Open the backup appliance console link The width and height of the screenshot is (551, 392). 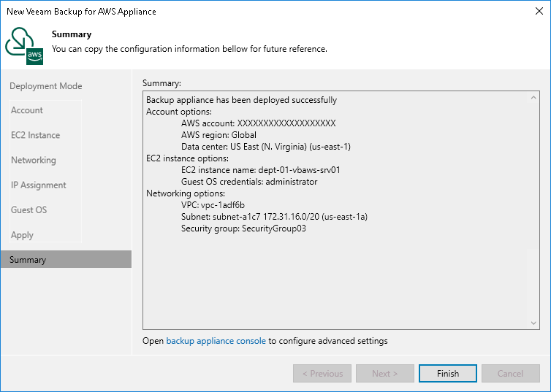216,341
